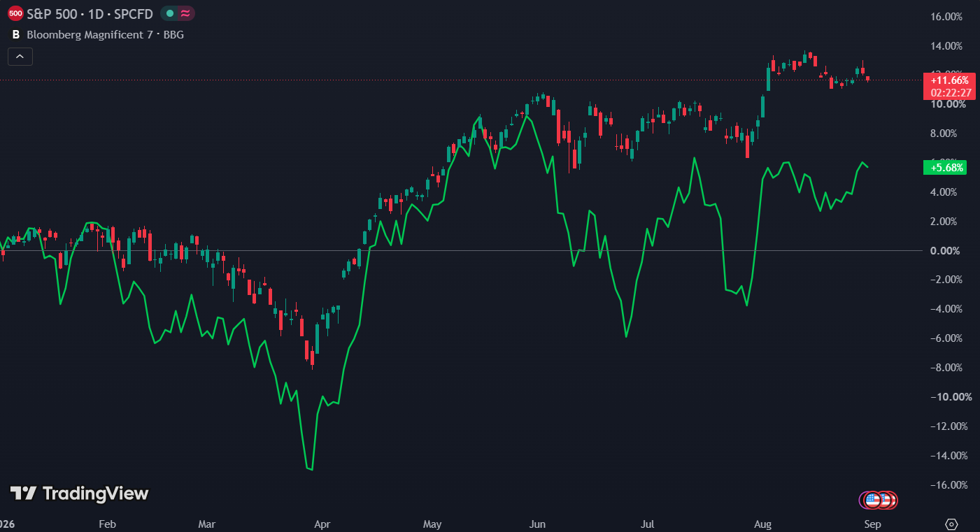Select the Bloomberg Magnificent 7 · BBG legend
Viewport: 980px width, 532px height.
coord(106,34)
